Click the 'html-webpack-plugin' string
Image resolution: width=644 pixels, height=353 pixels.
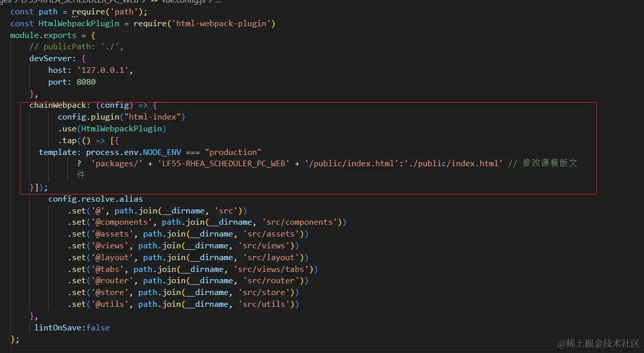point(221,23)
